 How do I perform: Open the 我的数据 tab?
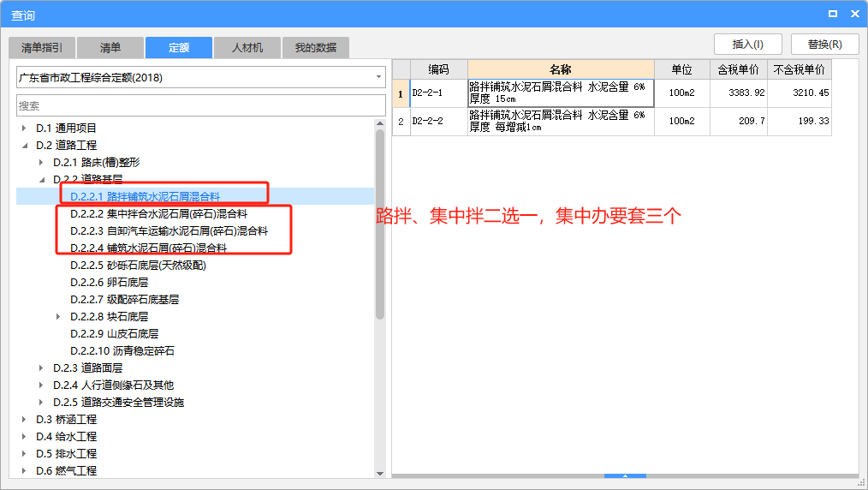coord(316,48)
